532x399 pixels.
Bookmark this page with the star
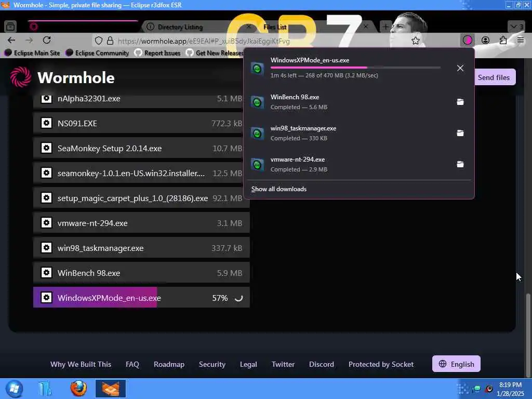point(415,41)
